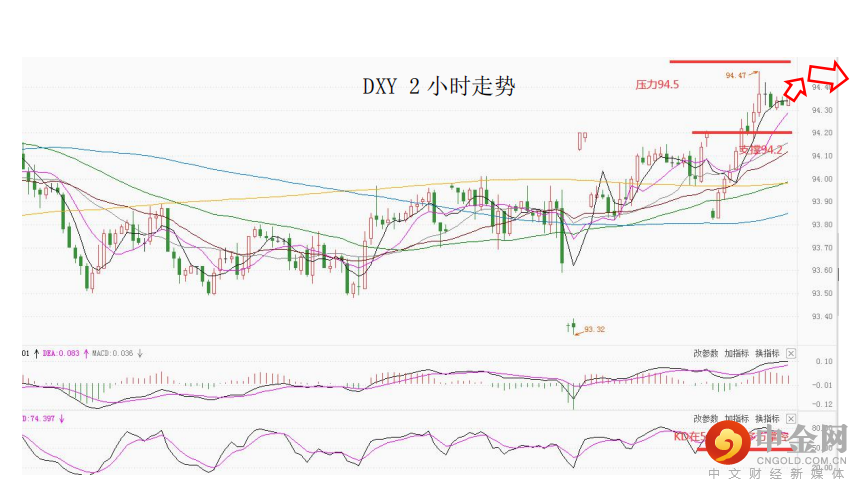Click the -0.12 MACD axis value
Viewport: 862px width, 492px height.
(822, 405)
